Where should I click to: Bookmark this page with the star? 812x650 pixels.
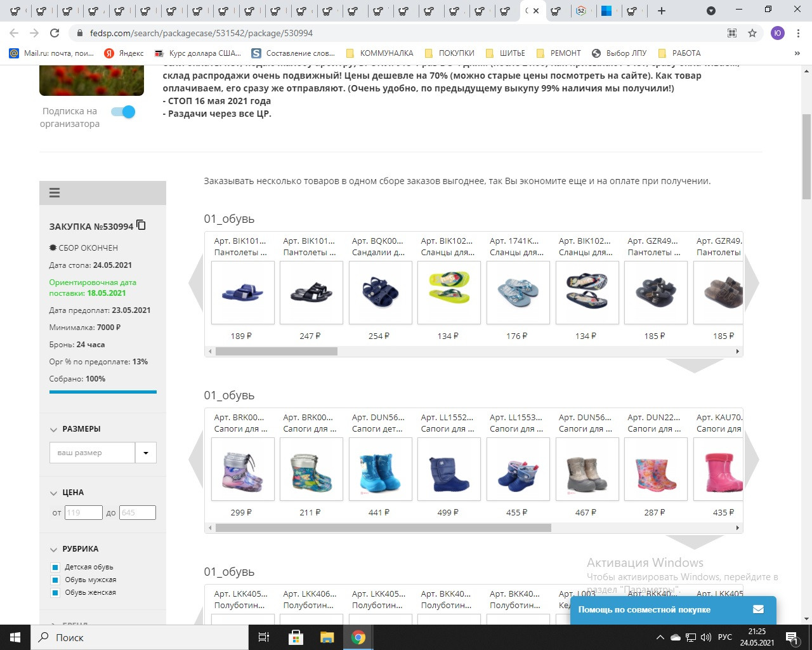pyautogui.click(x=752, y=33)
